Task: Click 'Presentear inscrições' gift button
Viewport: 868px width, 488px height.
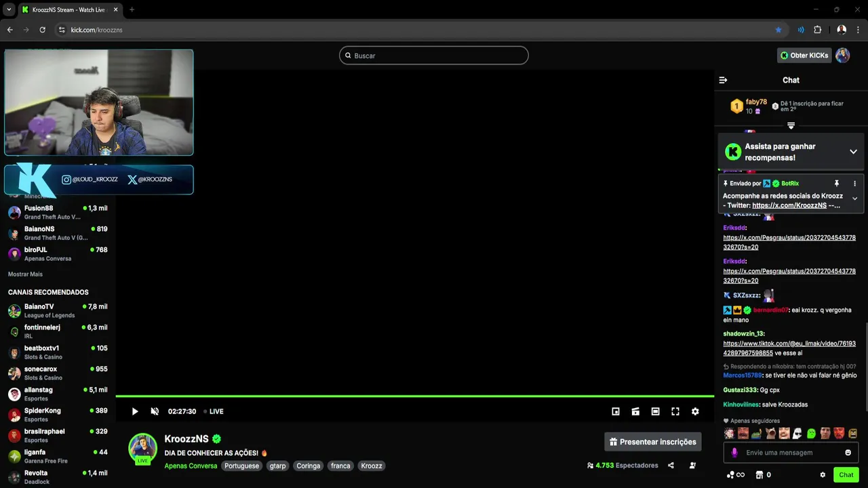Action: point(652,442)
